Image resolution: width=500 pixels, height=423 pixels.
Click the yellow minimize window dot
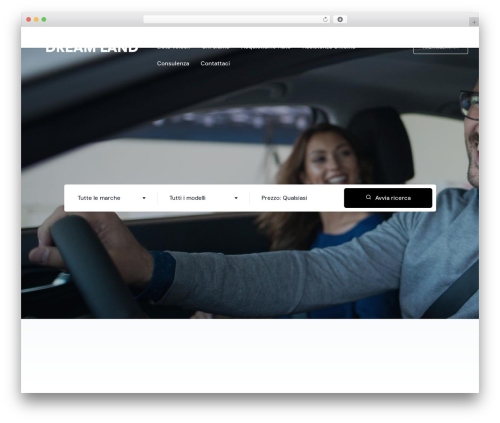click(36, 20)
